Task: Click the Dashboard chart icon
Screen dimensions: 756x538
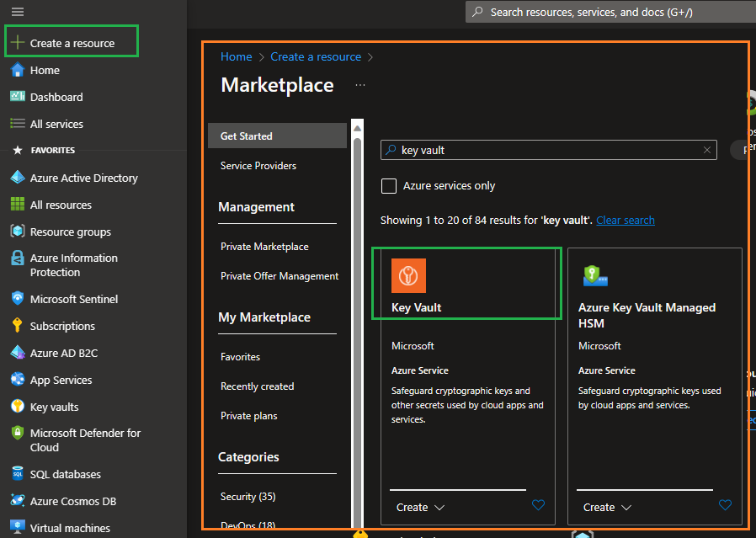Action: tap(18, 97)
